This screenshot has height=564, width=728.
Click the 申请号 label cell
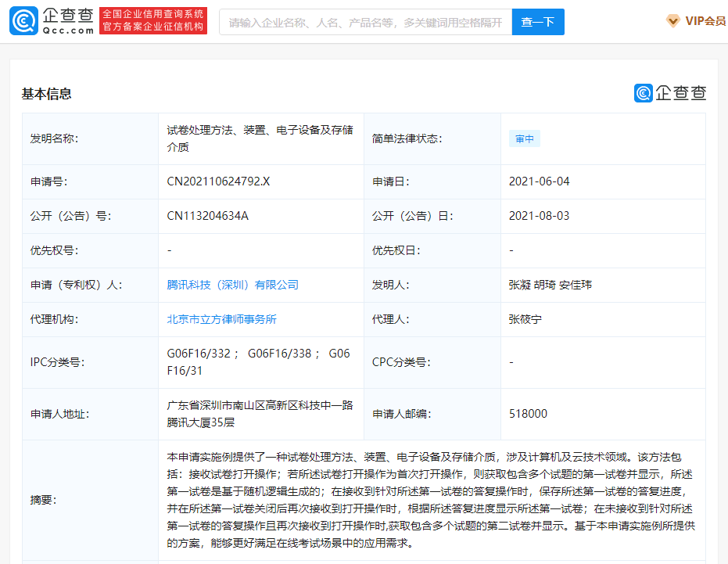(90, 181)
